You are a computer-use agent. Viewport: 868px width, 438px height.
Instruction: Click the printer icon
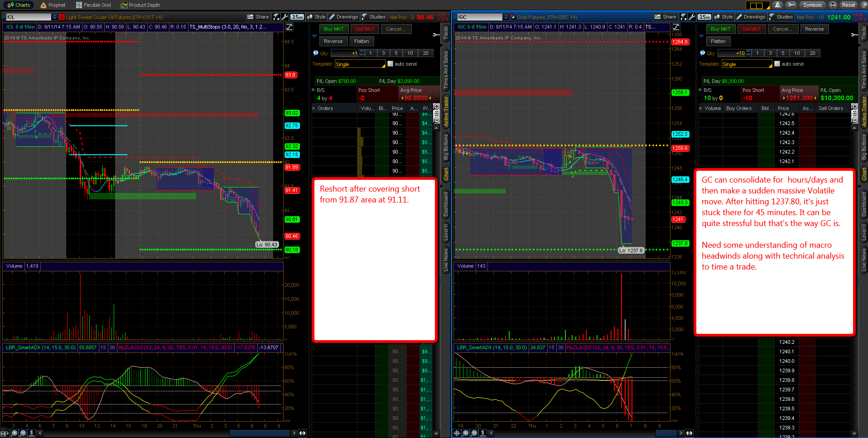833,5
